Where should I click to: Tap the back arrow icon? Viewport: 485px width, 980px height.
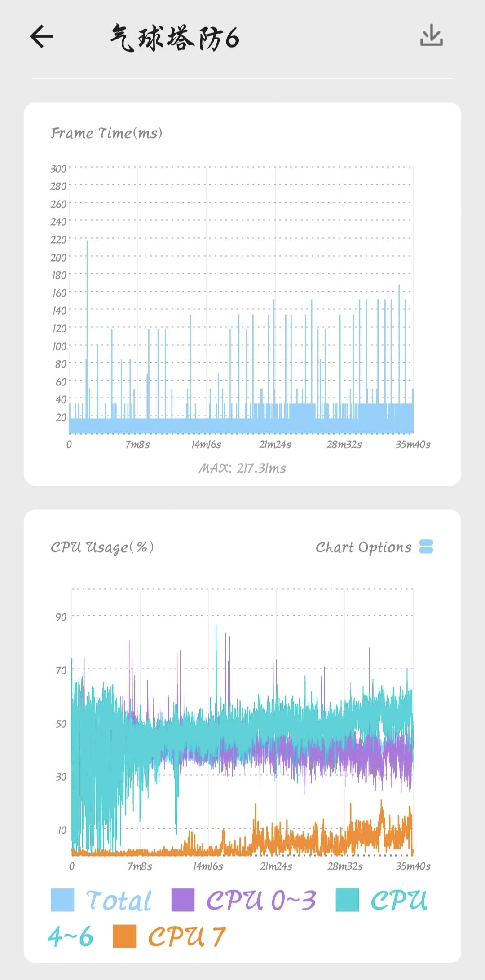point(42,37)
